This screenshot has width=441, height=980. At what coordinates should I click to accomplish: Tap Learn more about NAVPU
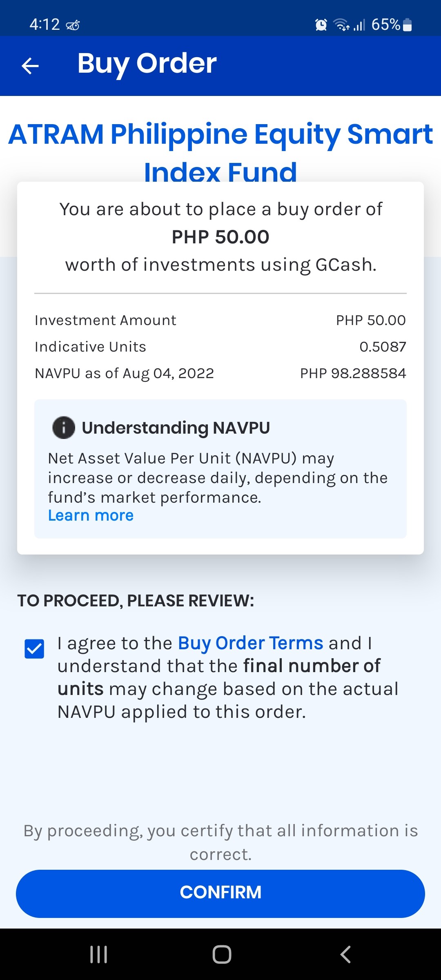91,515
